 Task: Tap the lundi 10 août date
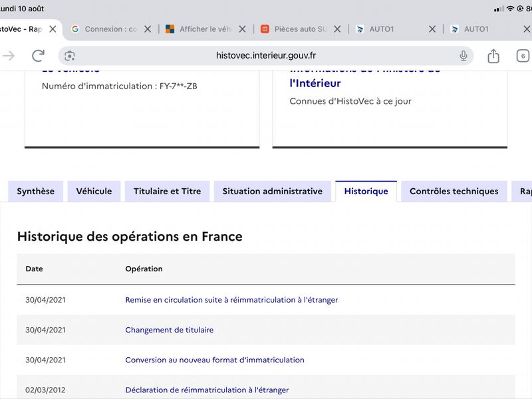(22, 9)
